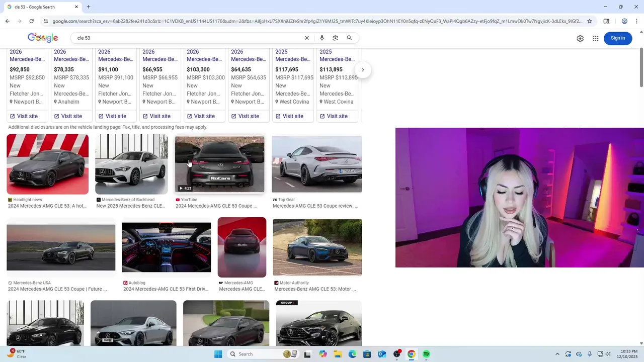Screen dimensions: 644x362
Task: Open Microsoft Store from the taskbar
Action: [367, 354]
